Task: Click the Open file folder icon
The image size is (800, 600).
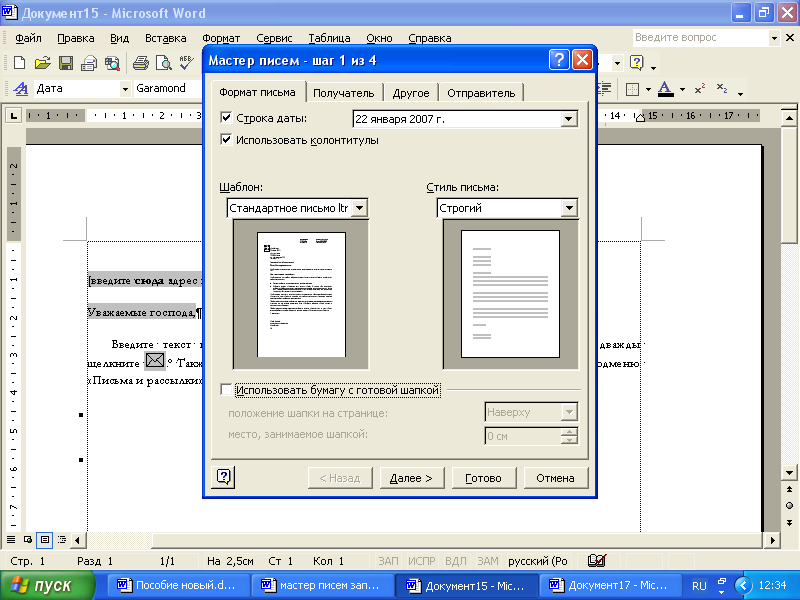Action: coord(42,63)
